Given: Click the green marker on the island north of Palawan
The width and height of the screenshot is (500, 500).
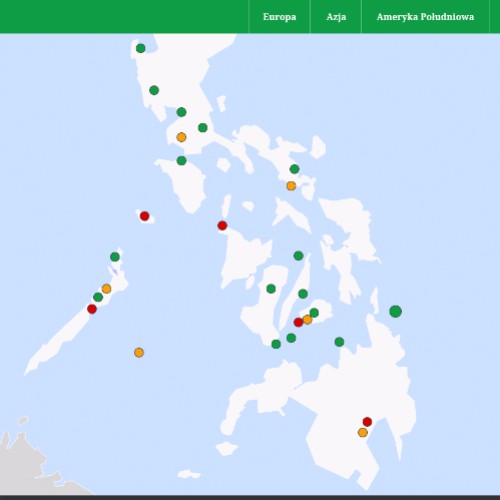Looking at the screenshot, I should 115,257.
